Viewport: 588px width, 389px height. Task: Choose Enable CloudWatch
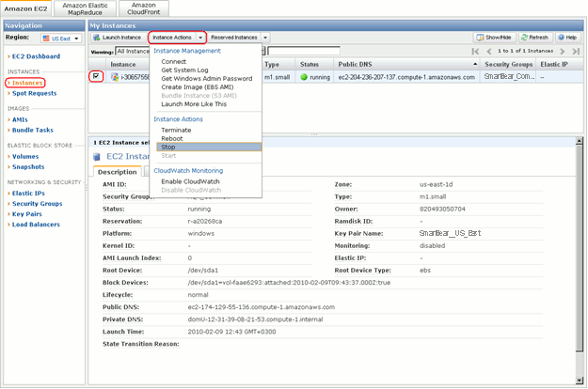(x=190, y=181)
